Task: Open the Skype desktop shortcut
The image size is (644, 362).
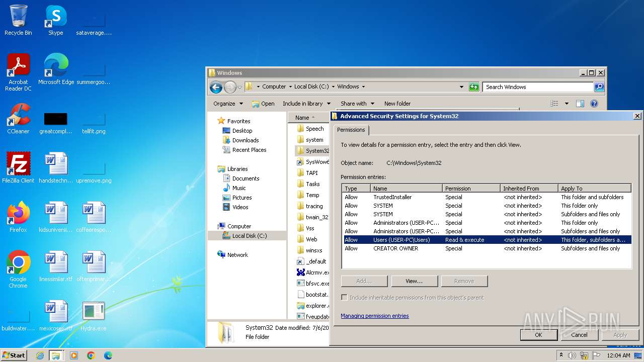Action: (x=56, y=20)
